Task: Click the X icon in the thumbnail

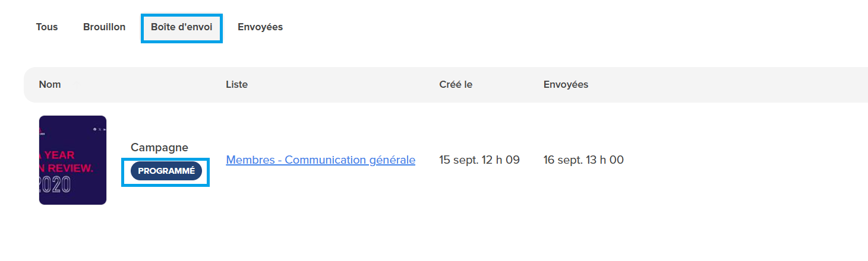Action: tap(99, 129)
